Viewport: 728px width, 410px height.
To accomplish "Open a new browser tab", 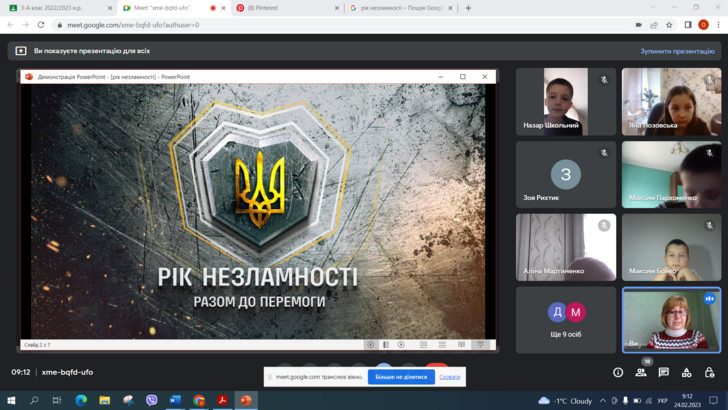I will click(468, 8).
